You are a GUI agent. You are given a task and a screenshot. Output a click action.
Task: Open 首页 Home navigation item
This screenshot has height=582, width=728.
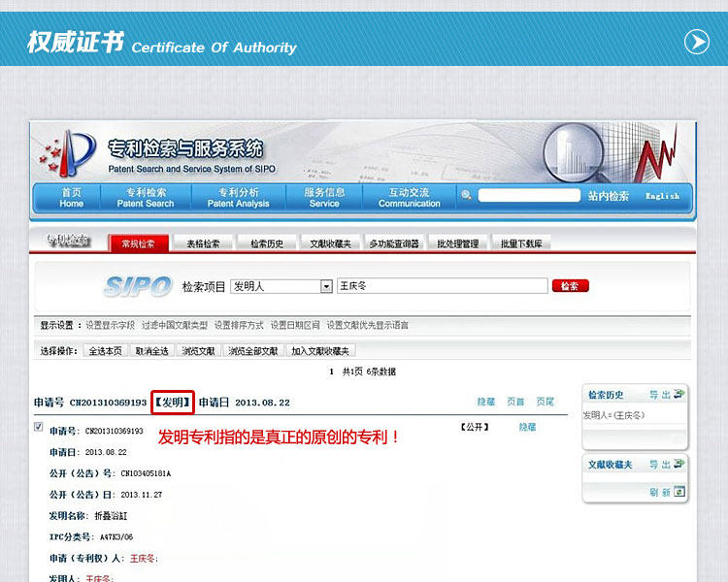(x=71, y=197)
